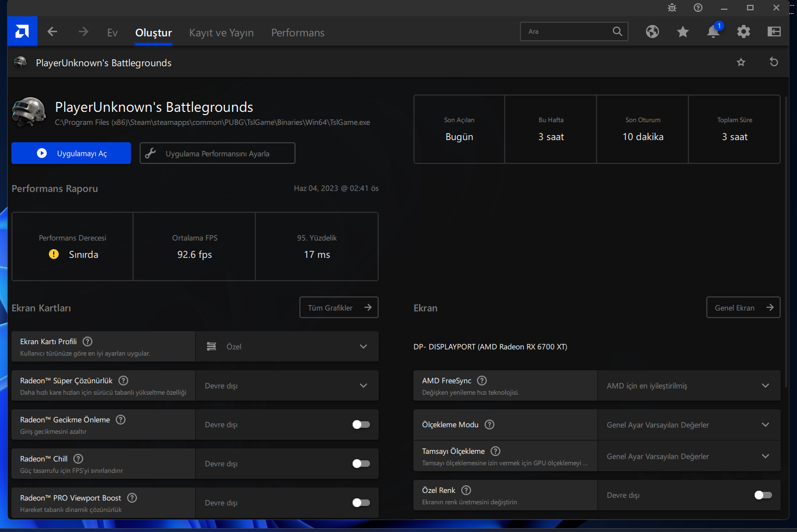Expand the Ekran Kartı Profili dropdown
The height and width of the screenshot is (532, 797).
coord(287,347)
